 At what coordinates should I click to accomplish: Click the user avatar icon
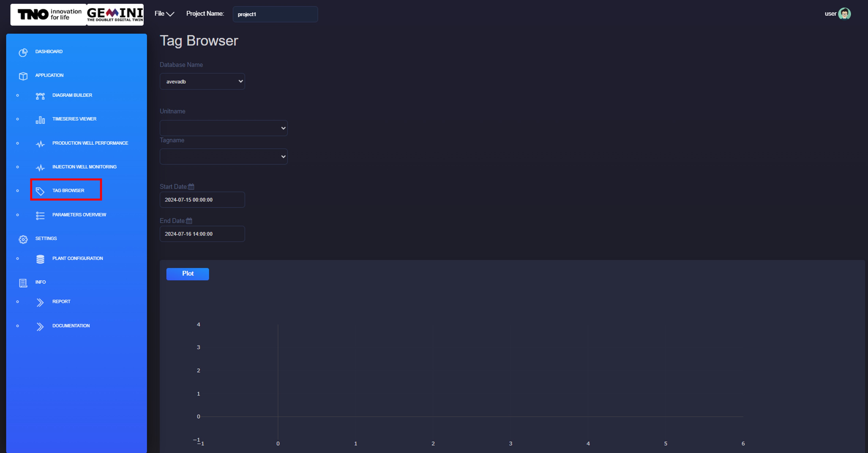(x=844, y=14)
